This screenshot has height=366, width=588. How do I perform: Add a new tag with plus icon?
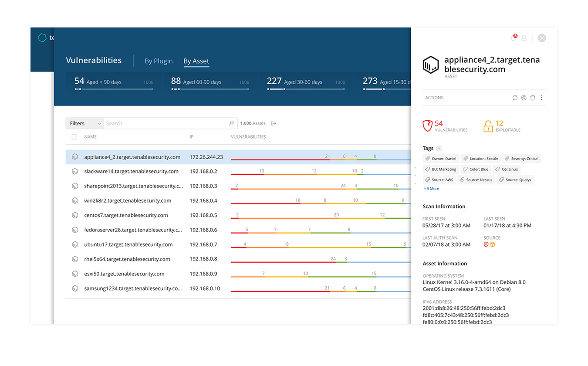point(439,149)
